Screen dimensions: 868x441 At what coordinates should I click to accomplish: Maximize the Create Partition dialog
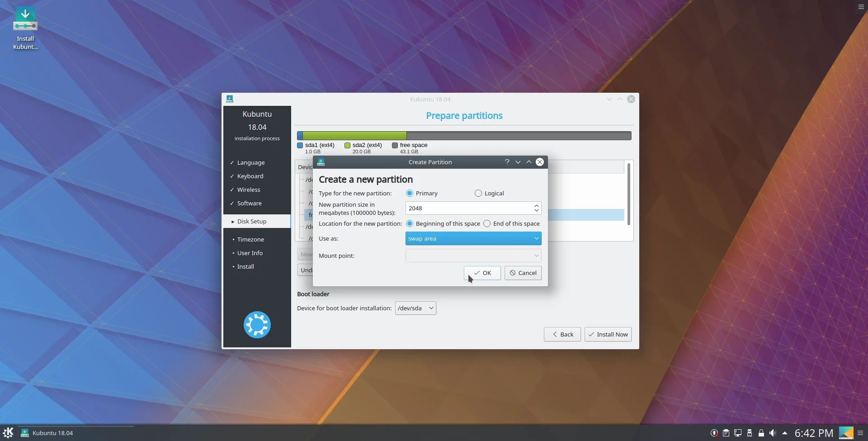click(x=529, y=162)
